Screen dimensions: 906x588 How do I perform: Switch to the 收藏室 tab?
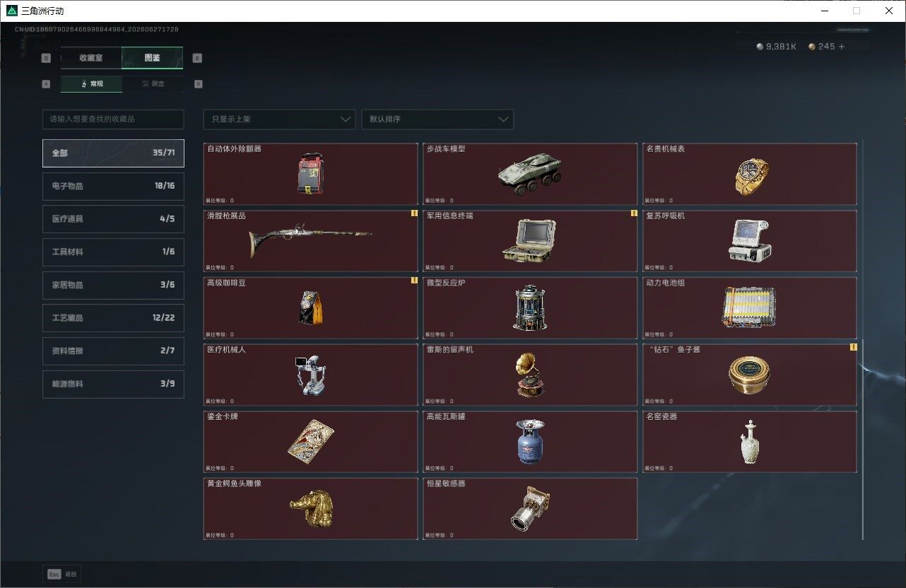[91, 58]
